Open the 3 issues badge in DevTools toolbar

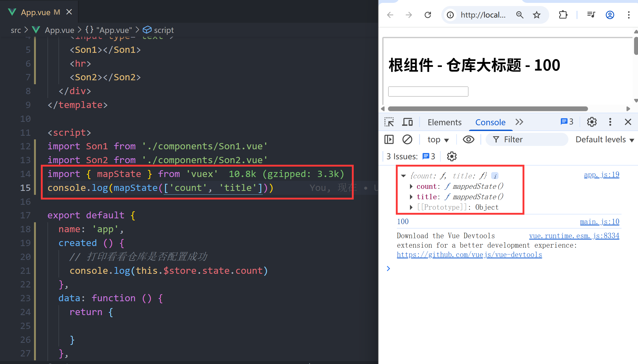point(567,122)
